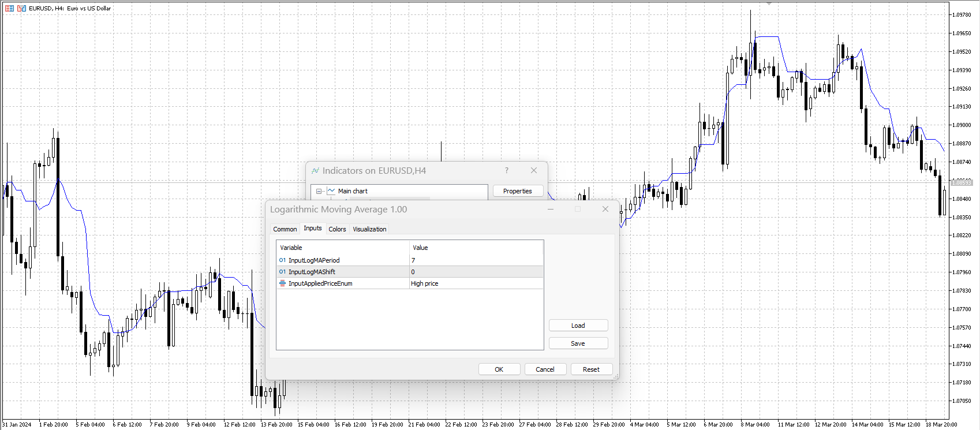
Task: Click the 1.07050 price axis label
Action: coord(962,401)
